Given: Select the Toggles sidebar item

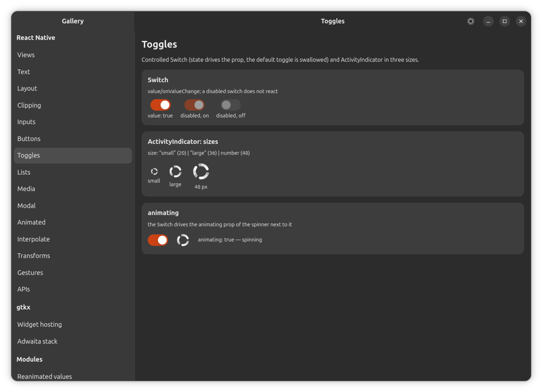Looking at the screenshot, I should tap(73, 155).
